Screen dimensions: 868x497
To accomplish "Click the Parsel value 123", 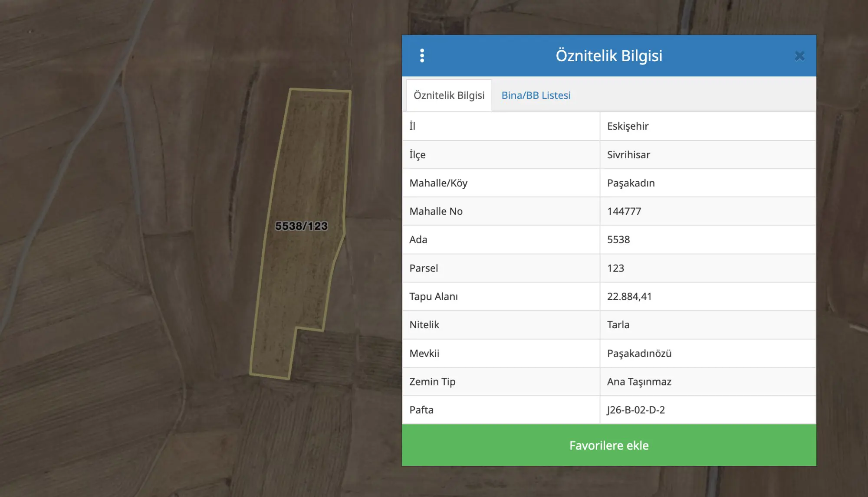I will [615, 268].
